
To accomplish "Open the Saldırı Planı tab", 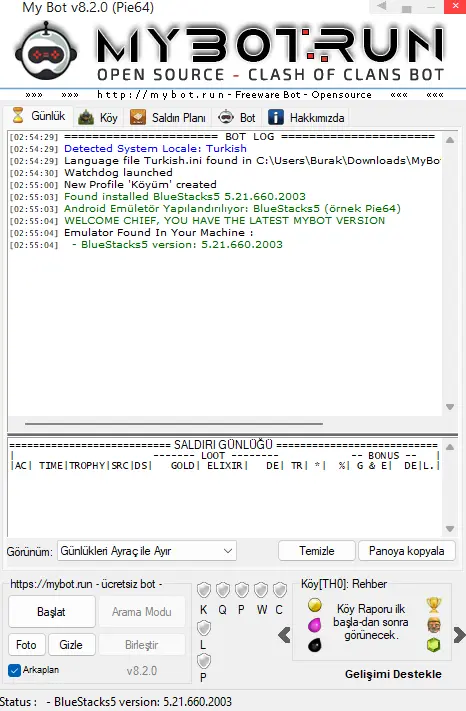I will tap(168, 117).
